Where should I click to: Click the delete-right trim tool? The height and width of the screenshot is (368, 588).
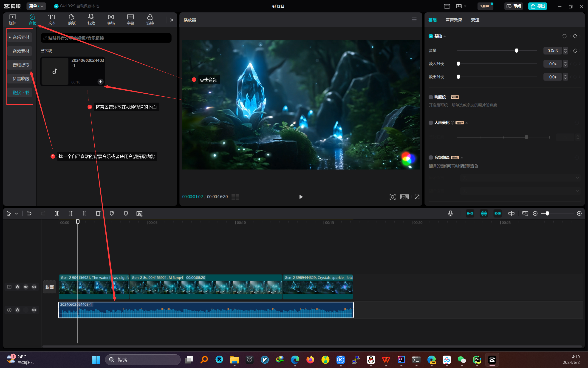click(84, 213)
